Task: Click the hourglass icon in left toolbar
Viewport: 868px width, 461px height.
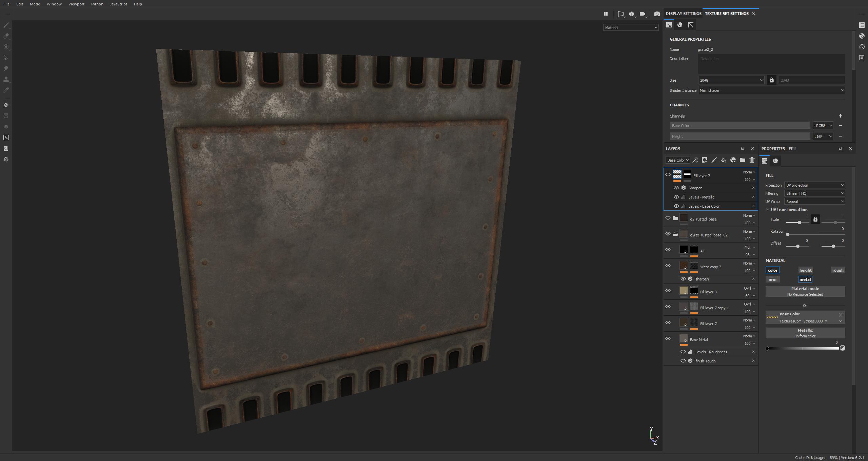Action: (6, 116)
